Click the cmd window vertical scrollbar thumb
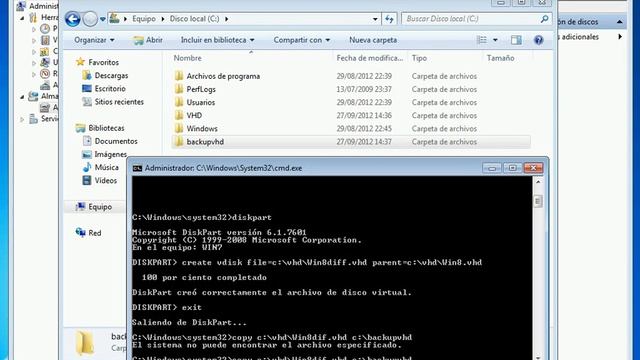This screenshot has width=640, height=360. [x=538, y=201]
